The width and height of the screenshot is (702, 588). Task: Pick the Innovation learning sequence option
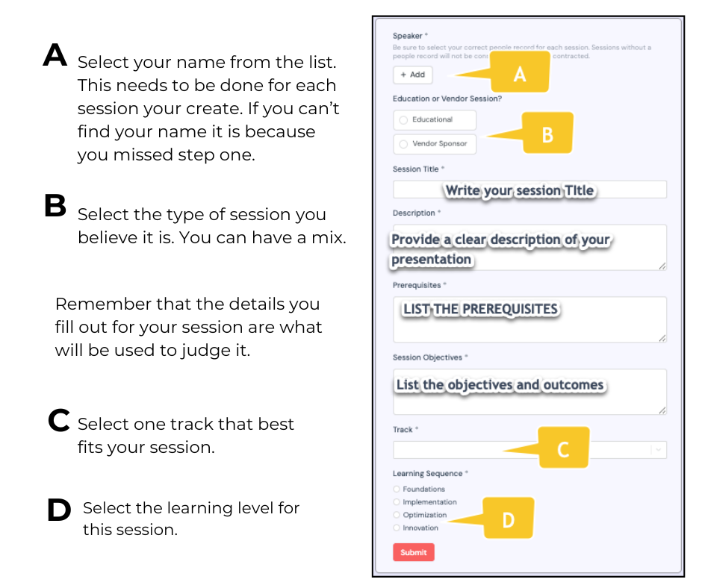coord(397,528)
